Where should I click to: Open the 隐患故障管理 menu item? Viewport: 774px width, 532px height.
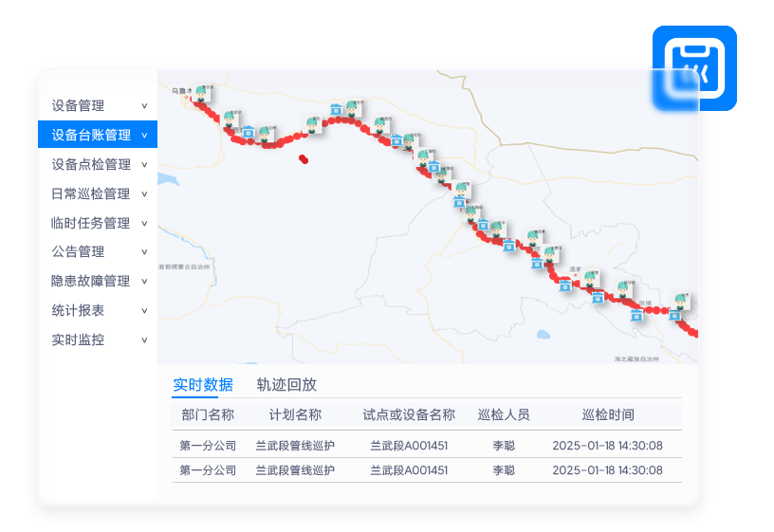90,281
